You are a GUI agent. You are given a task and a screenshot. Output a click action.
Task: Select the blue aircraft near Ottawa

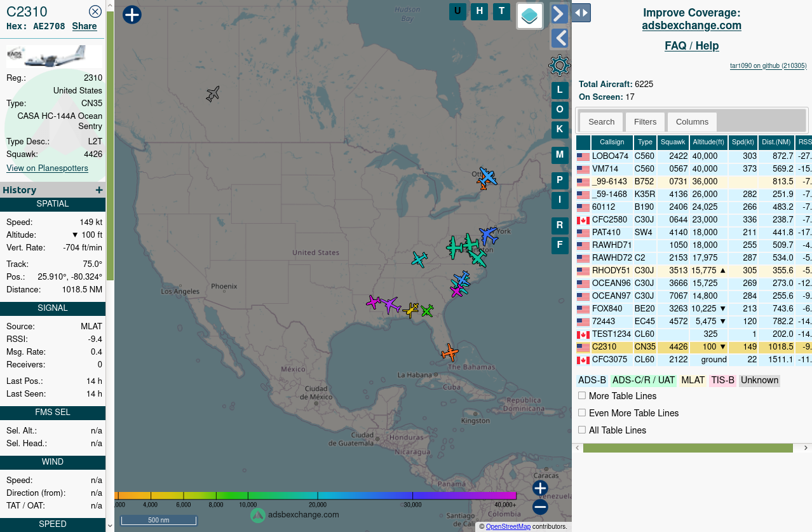click(x=488, y=176)
